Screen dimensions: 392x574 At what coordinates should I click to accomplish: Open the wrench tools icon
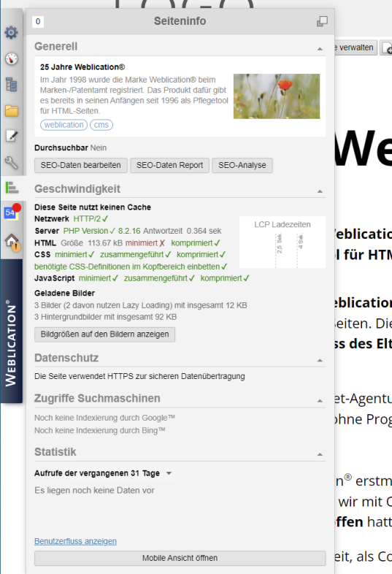12,162
